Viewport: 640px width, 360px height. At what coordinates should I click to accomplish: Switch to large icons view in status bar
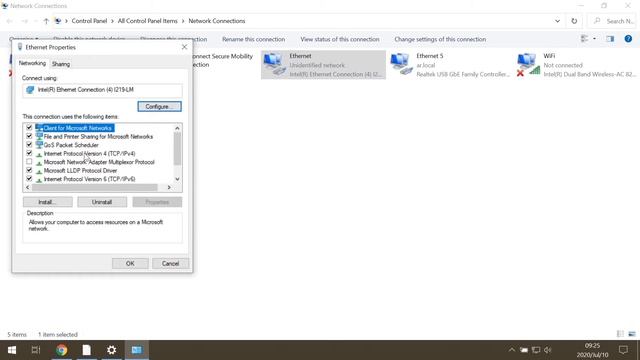pos(632,334)
